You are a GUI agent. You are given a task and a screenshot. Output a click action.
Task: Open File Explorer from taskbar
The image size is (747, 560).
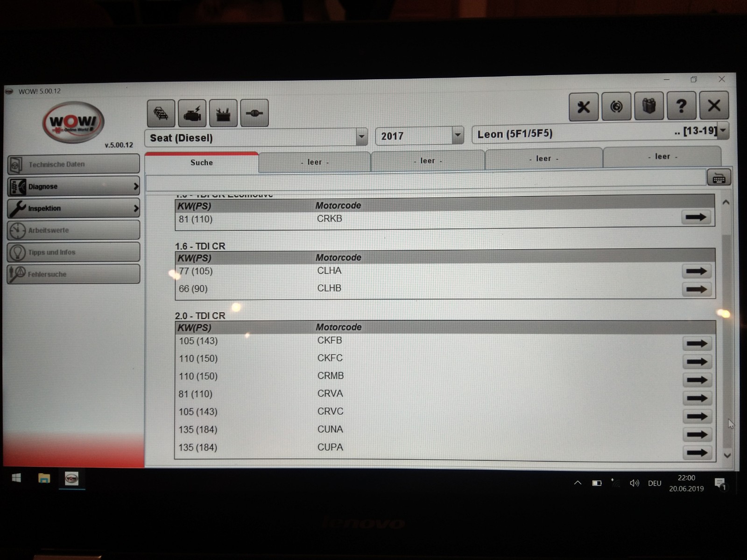[x=44, y=478]
